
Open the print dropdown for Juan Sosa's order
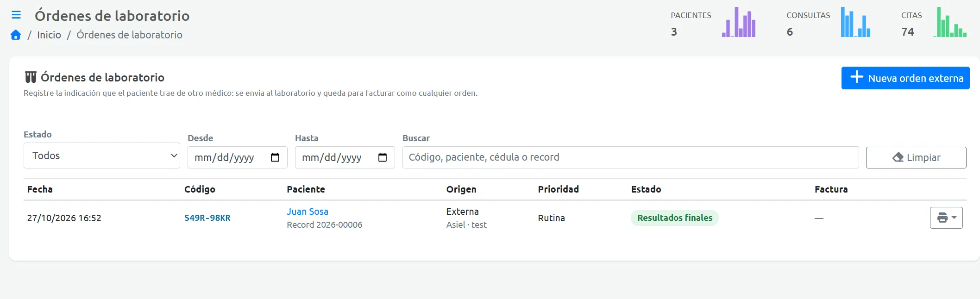(946, 218)
